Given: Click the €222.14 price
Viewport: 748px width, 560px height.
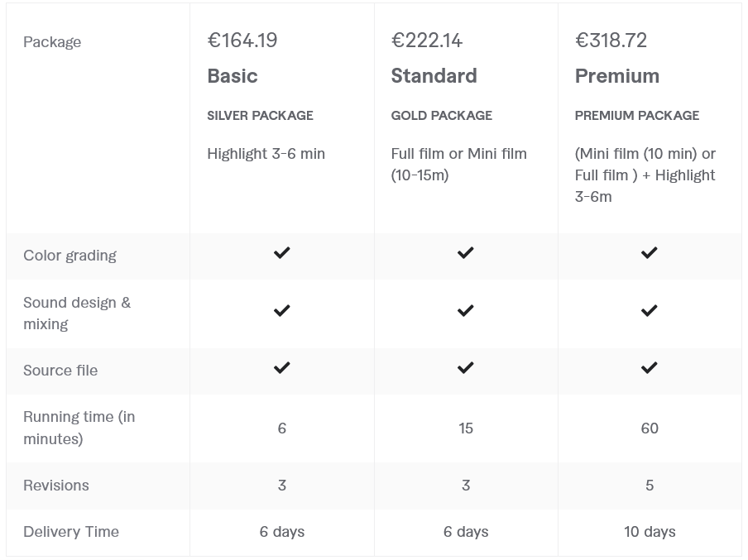Looking at the screenshot, I should [427, 41].
